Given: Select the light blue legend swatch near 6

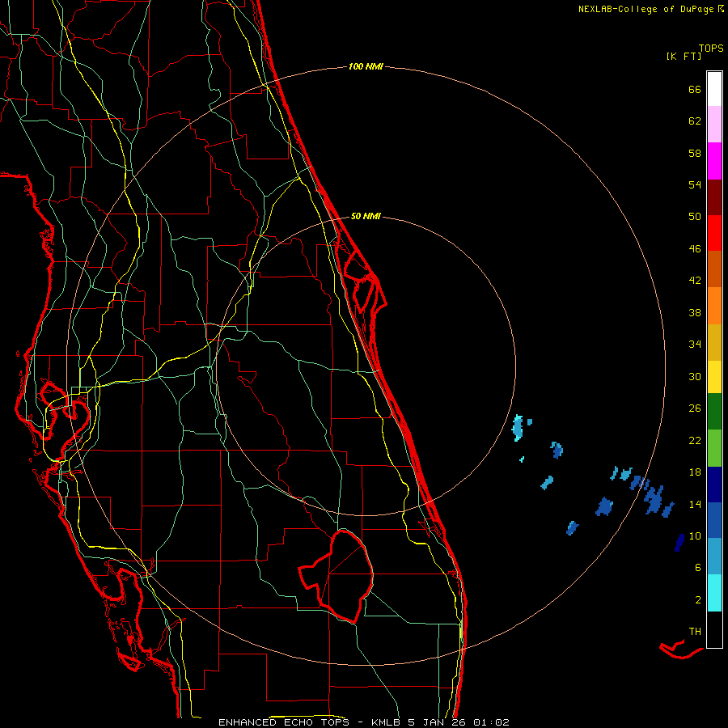Looking at the screenshot, I should tap(714, 557).
